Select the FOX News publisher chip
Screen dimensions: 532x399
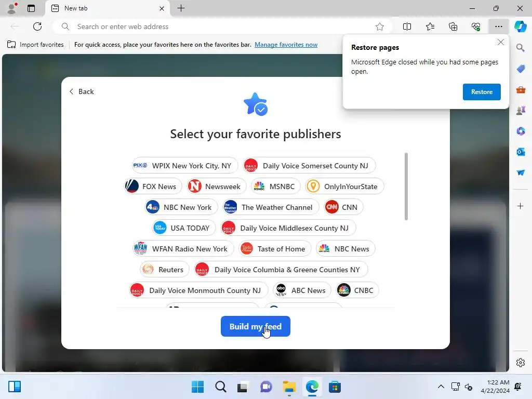153,187
